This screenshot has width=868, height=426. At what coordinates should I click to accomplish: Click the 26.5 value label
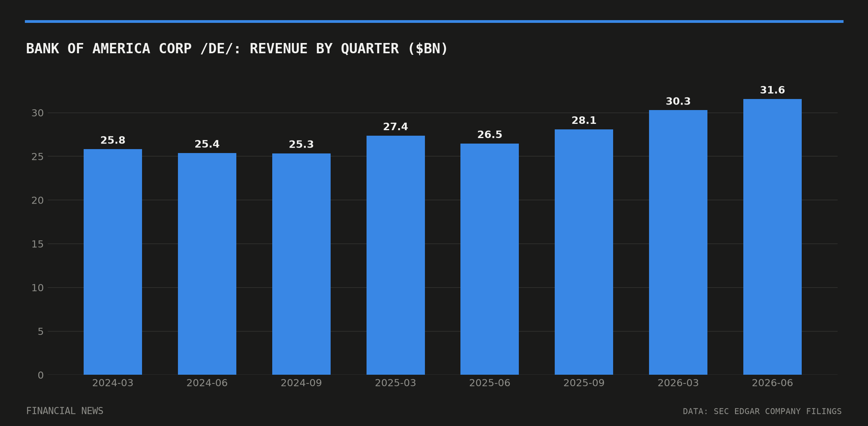click(x=490, y=135)
